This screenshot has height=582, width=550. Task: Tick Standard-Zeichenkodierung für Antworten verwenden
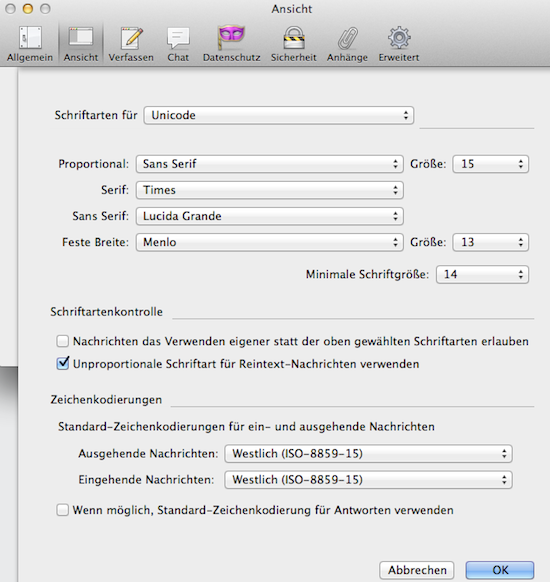click(62, 510)
